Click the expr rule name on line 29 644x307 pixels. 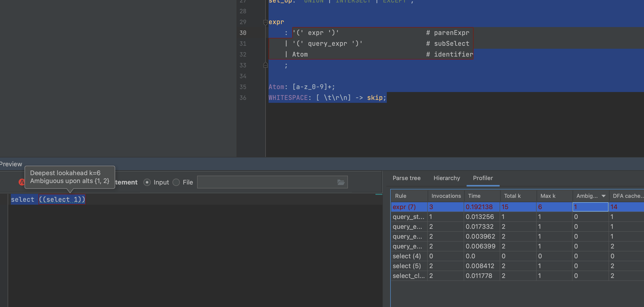276,22
